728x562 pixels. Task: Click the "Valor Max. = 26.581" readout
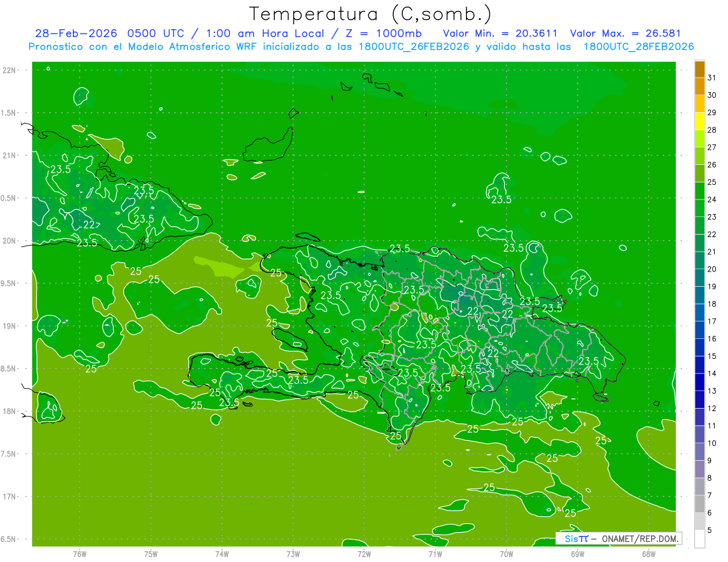pyautogui.click(x=625, y=33)
